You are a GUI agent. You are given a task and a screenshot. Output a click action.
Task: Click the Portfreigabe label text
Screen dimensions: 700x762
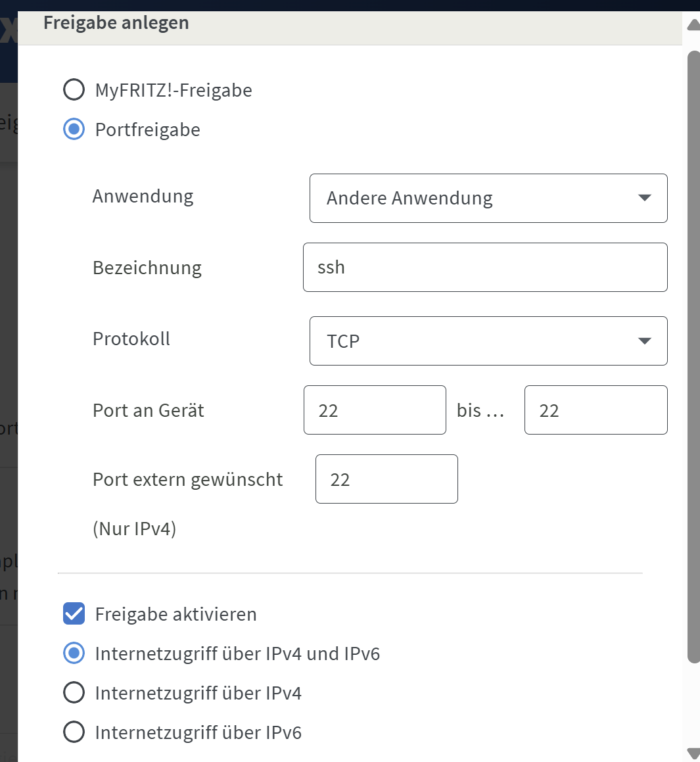click(x=147, y=130)
